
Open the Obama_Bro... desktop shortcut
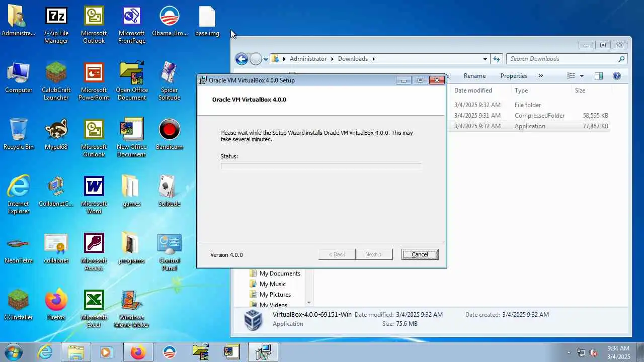click(x=170, y=22)
